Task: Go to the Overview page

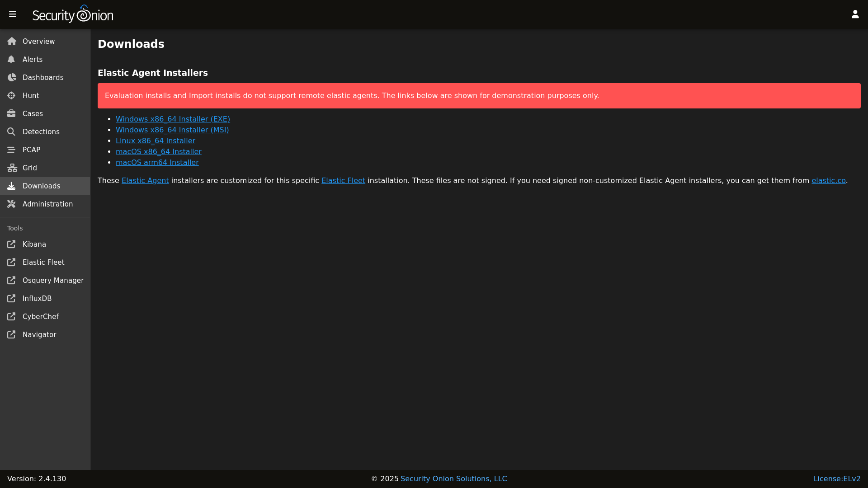Action: point(38,42)
